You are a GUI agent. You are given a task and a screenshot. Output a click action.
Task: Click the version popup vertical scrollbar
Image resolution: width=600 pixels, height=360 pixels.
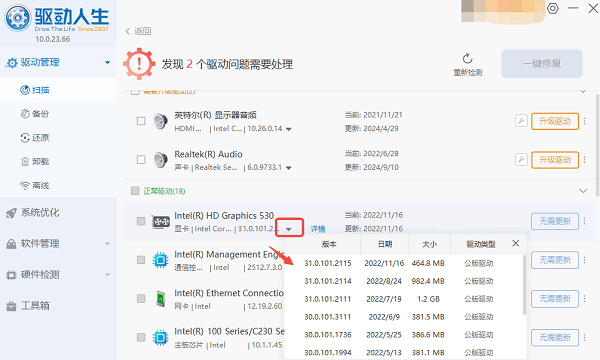pyautogui.click(x=524, y=285)
